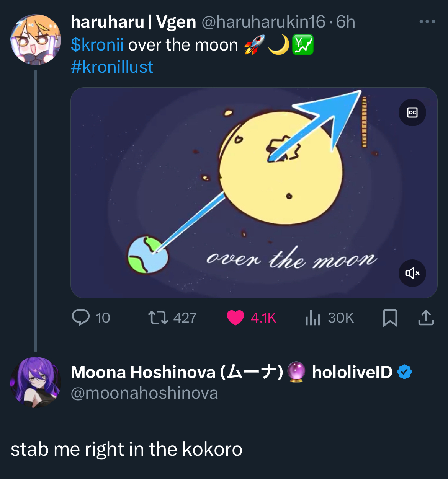This screenshot has width=448, height=479.
Task: Click the $kronii cashtag link
Action: coord(97,45)
